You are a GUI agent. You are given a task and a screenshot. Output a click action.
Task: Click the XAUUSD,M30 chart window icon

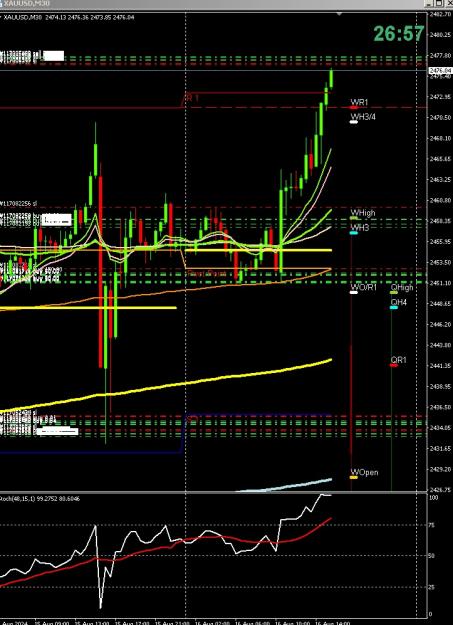click(x=1, y=3)
